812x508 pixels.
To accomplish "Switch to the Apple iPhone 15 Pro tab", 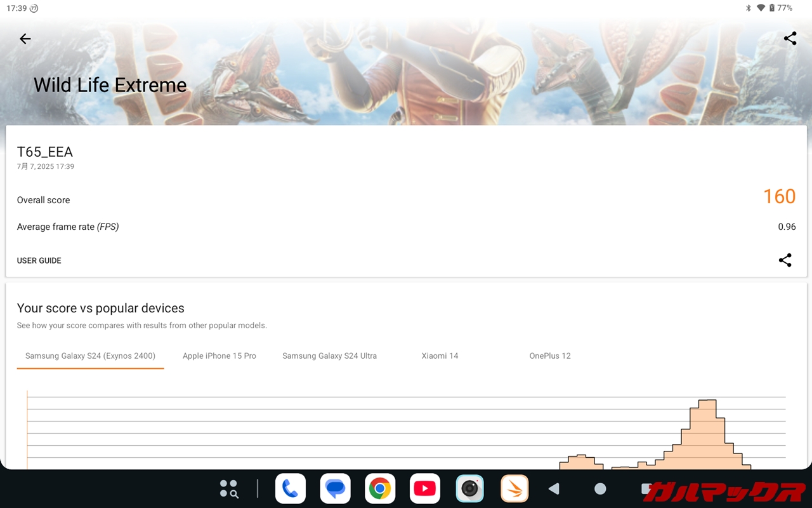I will tap(219, 356).
